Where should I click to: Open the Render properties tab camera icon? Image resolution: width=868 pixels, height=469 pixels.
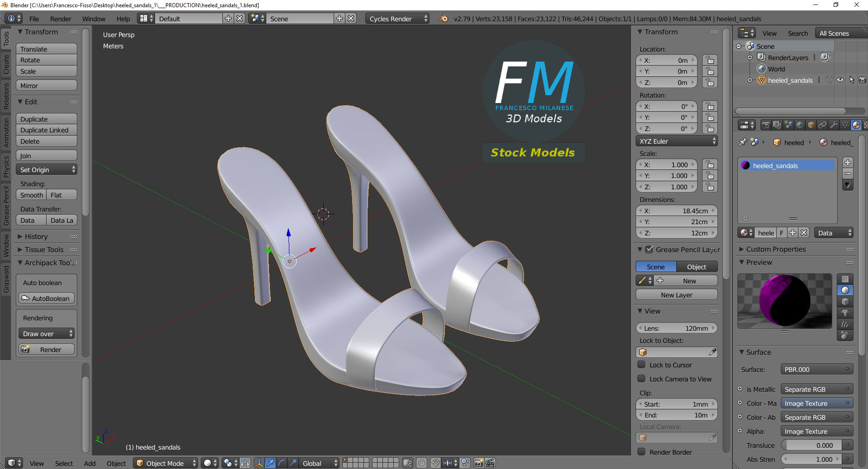click(766, 125)
